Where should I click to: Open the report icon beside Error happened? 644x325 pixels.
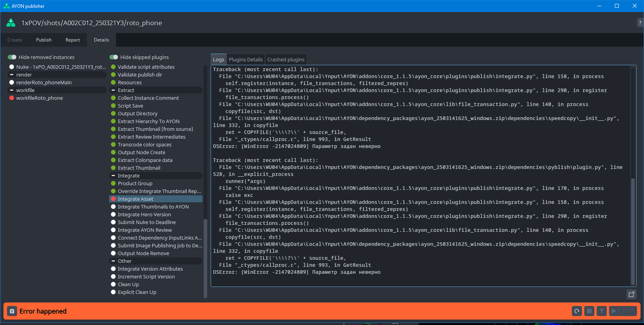(x=12, y=311)
